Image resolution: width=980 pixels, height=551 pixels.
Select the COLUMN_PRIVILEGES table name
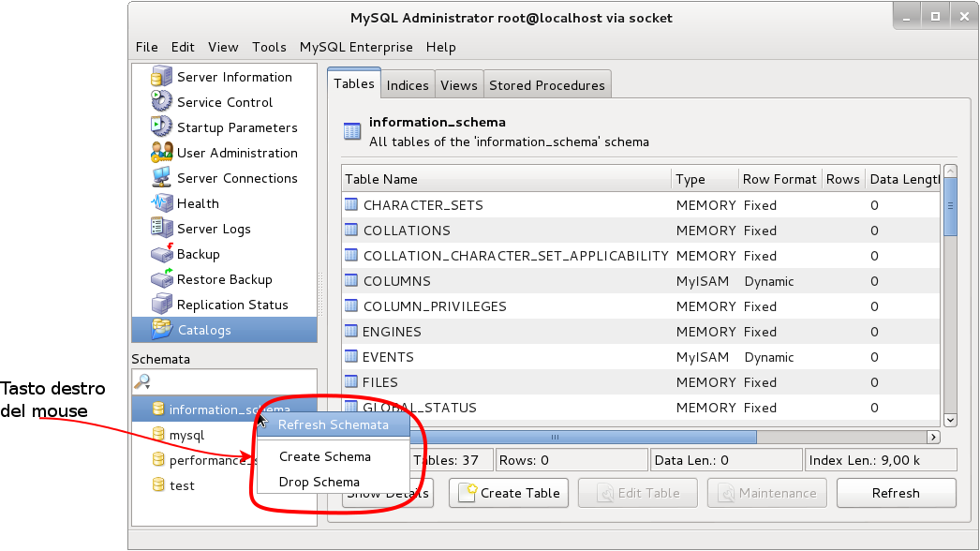[x=435, y=306]
